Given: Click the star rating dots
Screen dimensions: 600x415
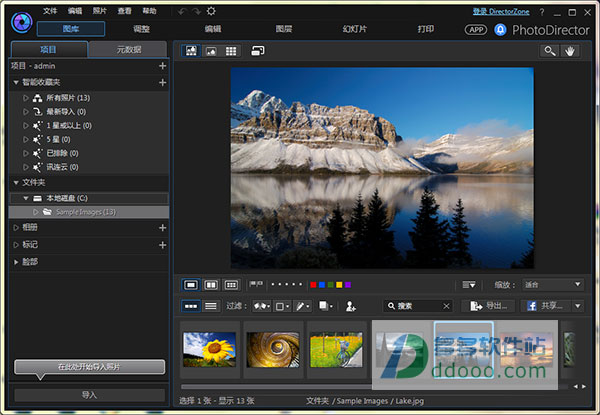Looking at the screenshot, I should click(x=287, y=284).
